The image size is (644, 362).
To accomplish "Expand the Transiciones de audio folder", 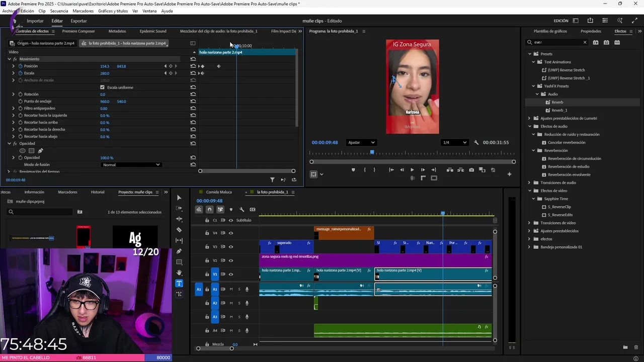I will pyautogui.click(x=529, y=183).
